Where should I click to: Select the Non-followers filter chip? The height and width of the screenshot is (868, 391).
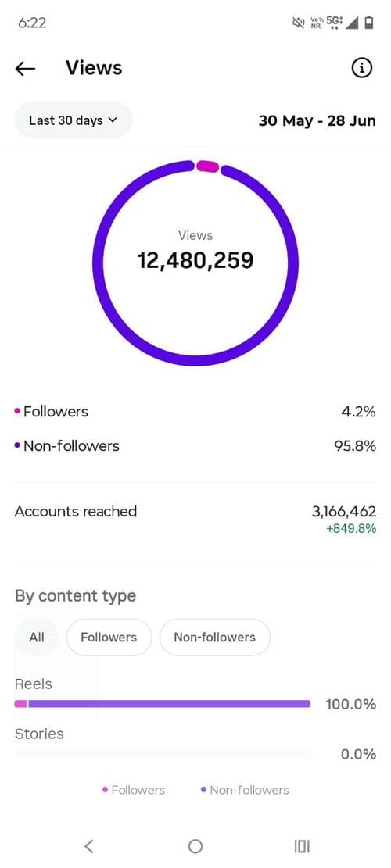tap(215, 638)
